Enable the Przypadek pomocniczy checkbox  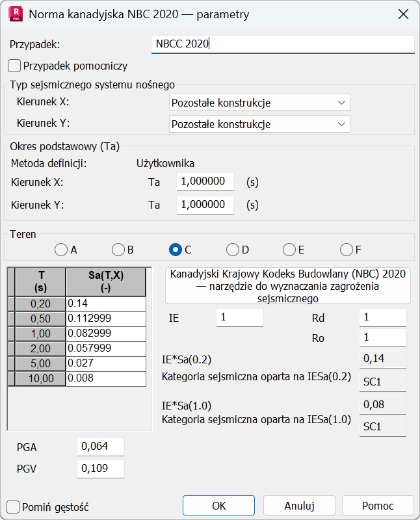14,66
